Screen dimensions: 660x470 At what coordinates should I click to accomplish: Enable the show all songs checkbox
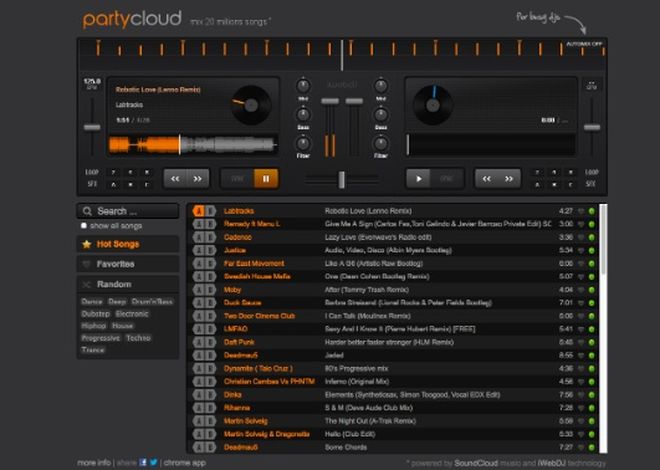84,226
